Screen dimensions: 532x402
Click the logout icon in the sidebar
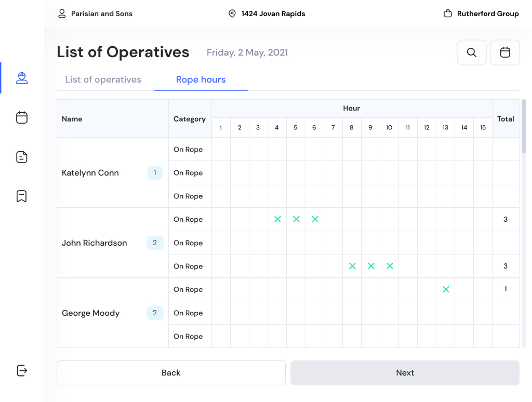(22, 370)
